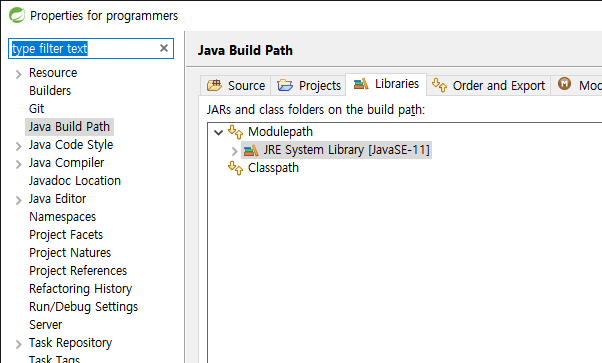Select Builders in the properties tree
Viewport: 602px width, 363px height.
(50, 91)
